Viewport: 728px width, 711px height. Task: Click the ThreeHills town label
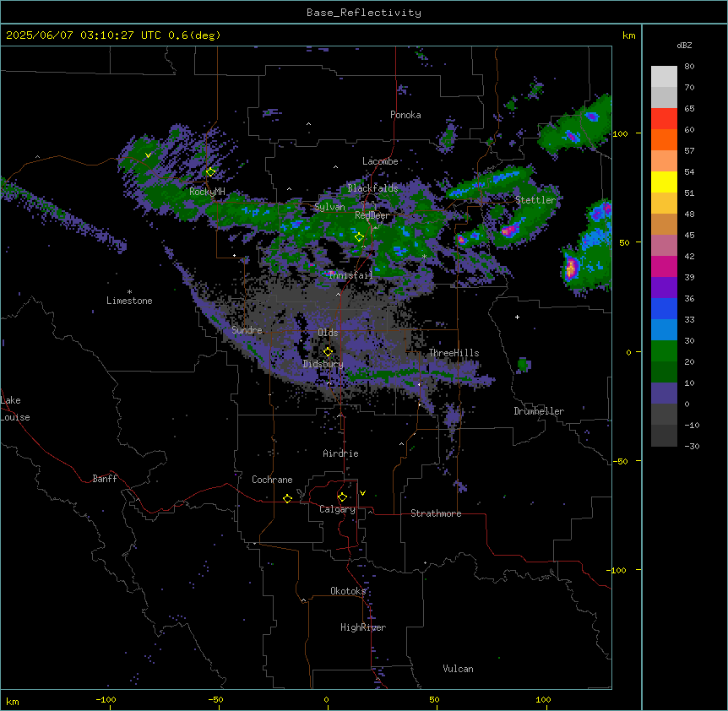coord(454,353)
